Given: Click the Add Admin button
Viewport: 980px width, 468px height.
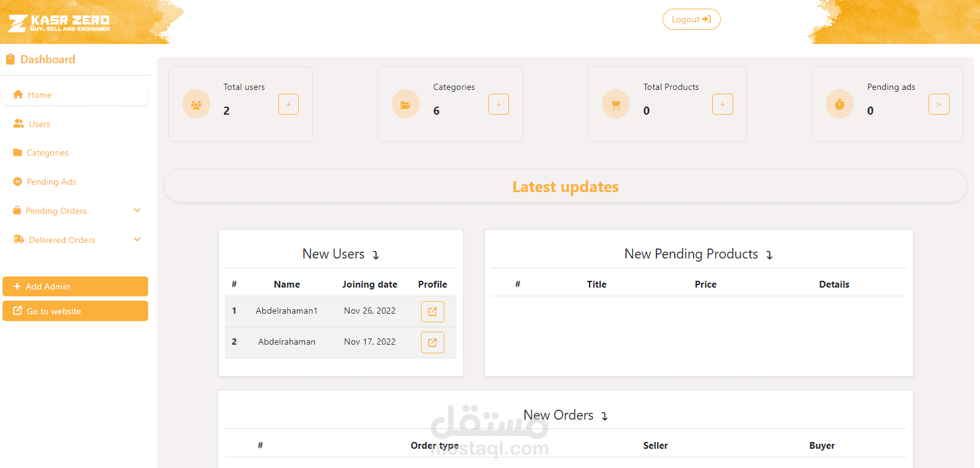Looking at the screenshot, I should pyautogui.click(x=75, y=286).
